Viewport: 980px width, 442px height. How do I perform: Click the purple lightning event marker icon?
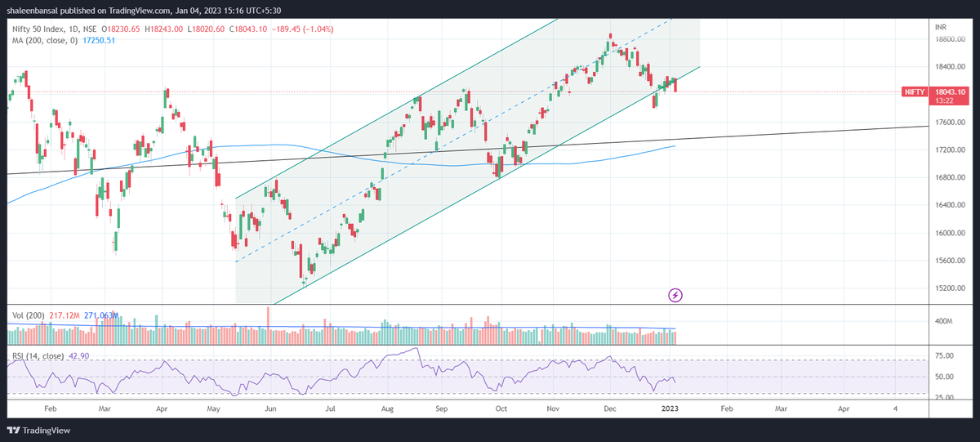(x=675, y=294)
